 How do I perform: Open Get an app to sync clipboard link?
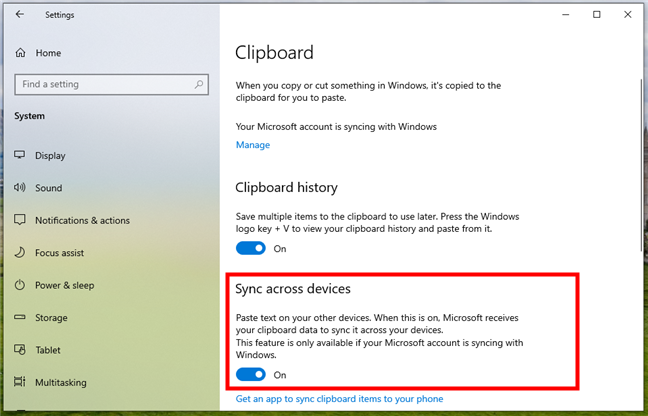tap(339, 399)
